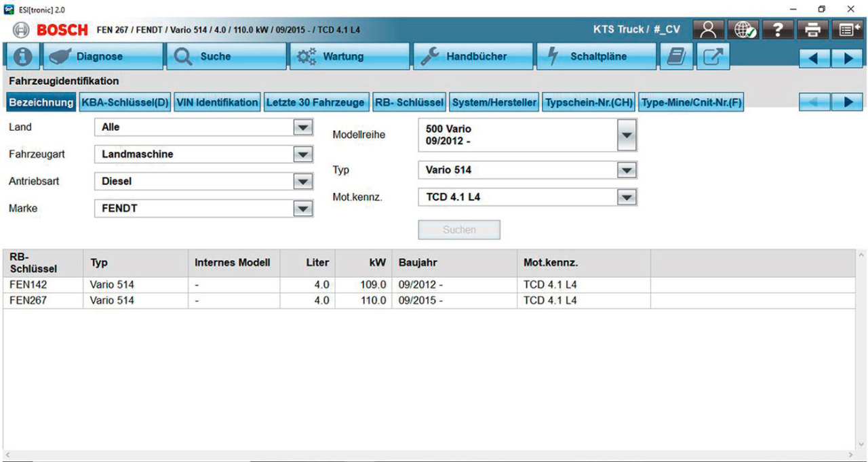Close the ESI[tronic] 2.0 window
The height and width of the screenshot is (462, 868).
tap(851, 8)
